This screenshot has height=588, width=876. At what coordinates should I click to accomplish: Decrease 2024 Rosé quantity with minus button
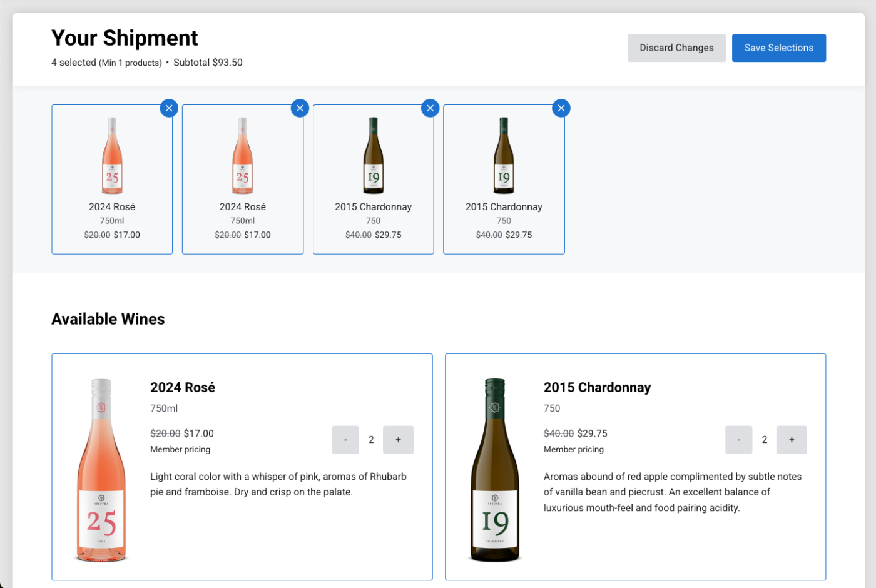click(345, 440)
